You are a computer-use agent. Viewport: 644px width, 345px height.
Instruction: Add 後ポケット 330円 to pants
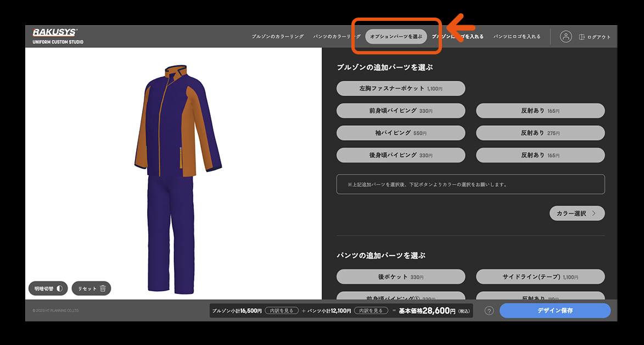[x=400, y=277]
